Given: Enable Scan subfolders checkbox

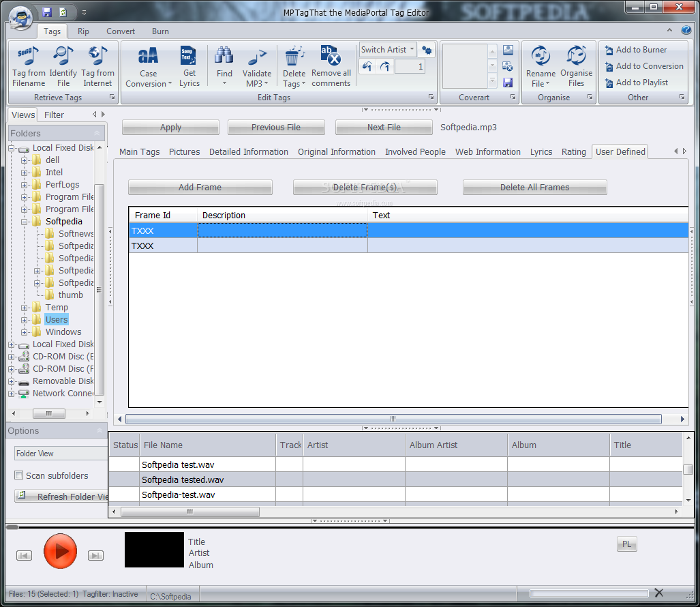Looking at the screenshot, I should click(x=19, y=475).
